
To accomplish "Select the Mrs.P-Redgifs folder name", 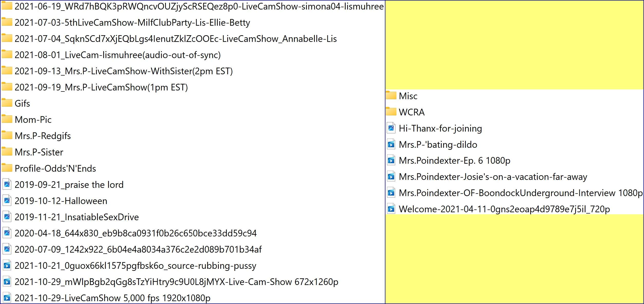I will (x=43, y=136).
